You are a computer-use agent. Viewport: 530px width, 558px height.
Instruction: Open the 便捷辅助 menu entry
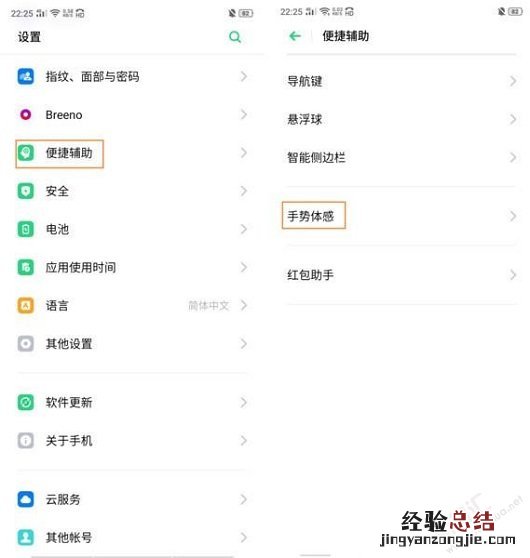(x=132, y=153)
